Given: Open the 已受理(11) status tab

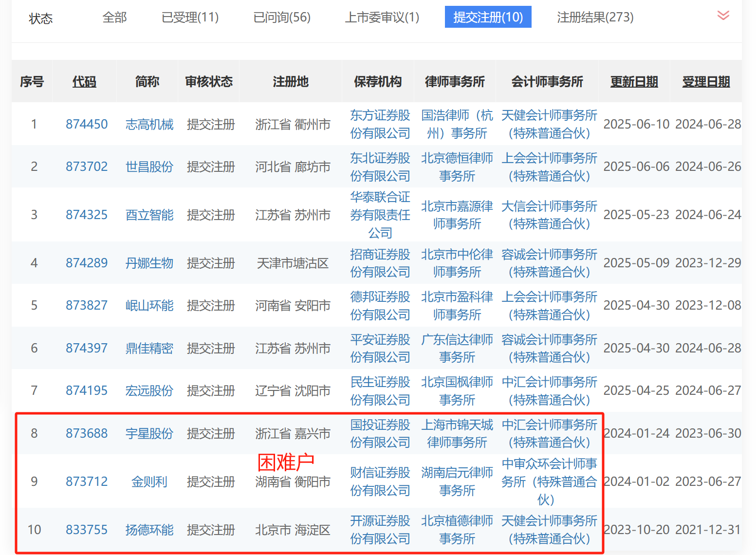Looking at the screenshot, I should pyautogui.click(x=190, y=17).
